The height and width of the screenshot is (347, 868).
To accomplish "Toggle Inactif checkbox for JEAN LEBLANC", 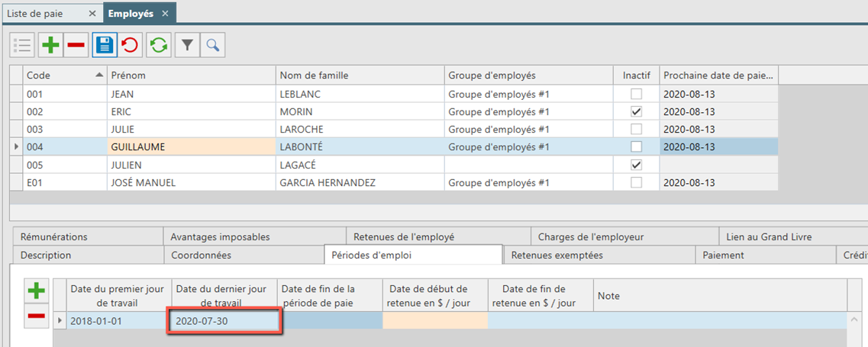I will tap(637, 94).
